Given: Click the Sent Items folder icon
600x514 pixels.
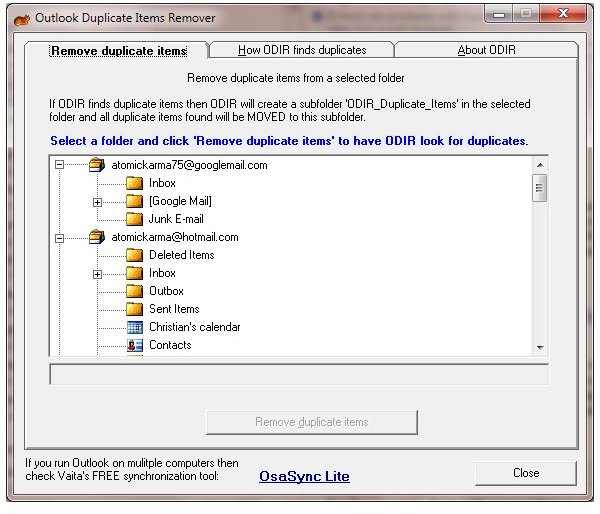Looking at the screenshot, I should tap(135, 309).
